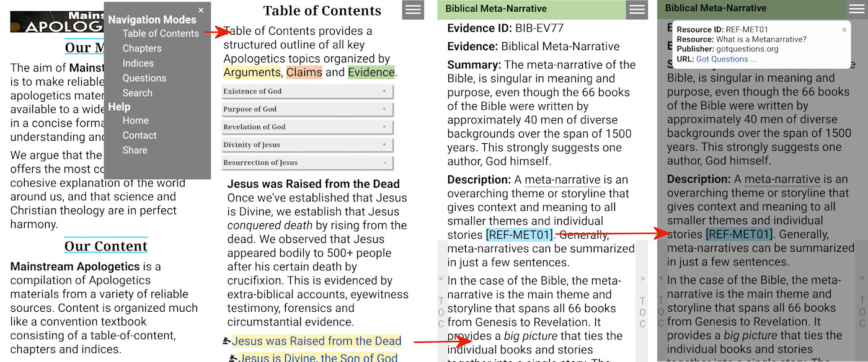This screenshot has width=868, height=362.
Task: Select Share under the Help section
Action: (x=135, y=150)
